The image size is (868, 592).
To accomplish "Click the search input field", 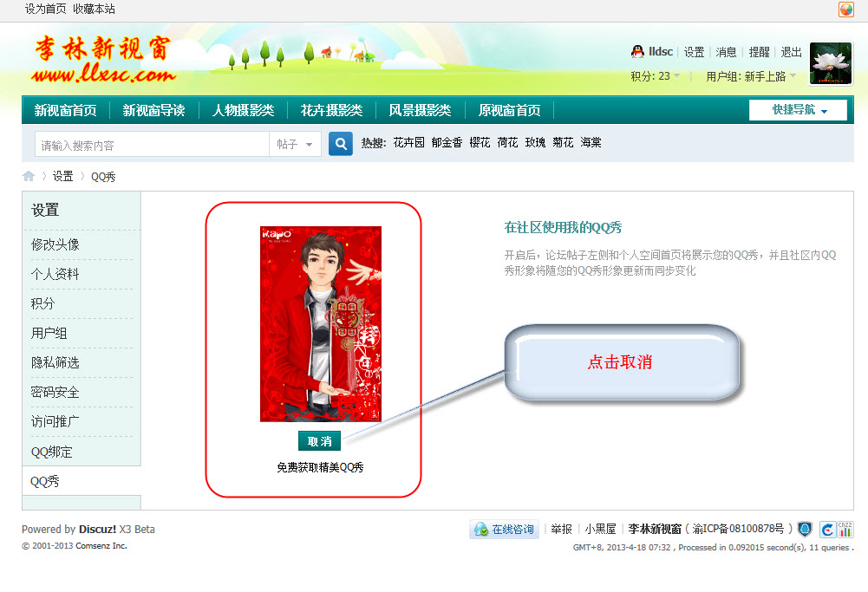I will click(x=153, y=145).
